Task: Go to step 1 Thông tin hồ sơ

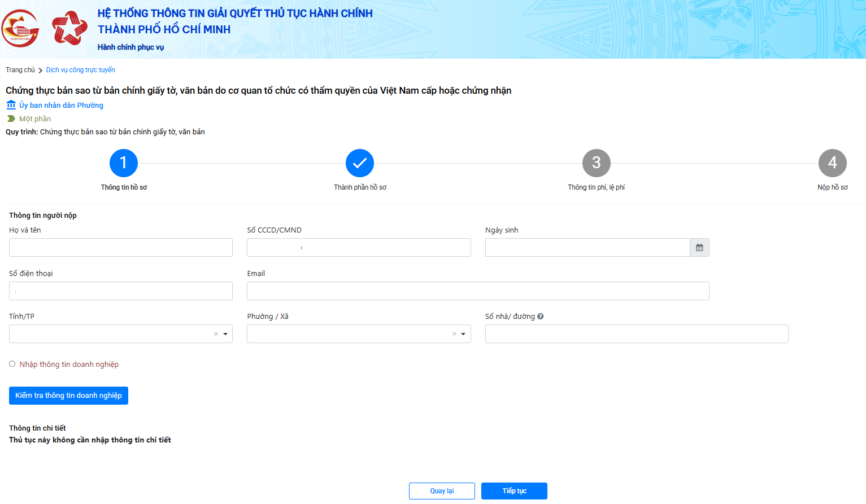Action: coord(124,163)
